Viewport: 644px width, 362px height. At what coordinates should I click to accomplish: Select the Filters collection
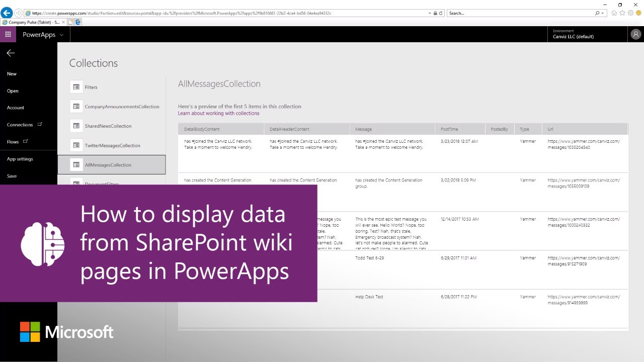(x=112, y=87)
